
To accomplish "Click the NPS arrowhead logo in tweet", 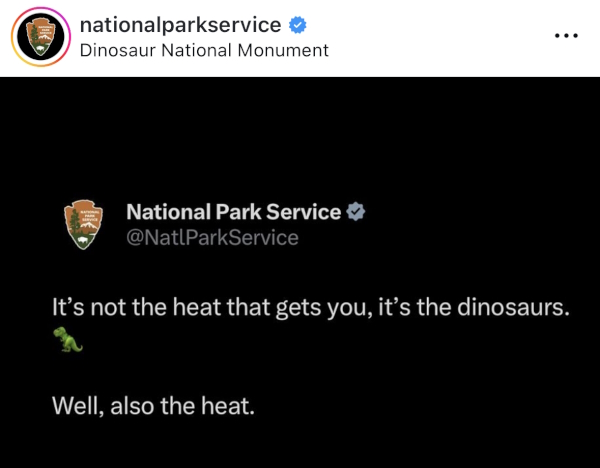I will 85,224.
